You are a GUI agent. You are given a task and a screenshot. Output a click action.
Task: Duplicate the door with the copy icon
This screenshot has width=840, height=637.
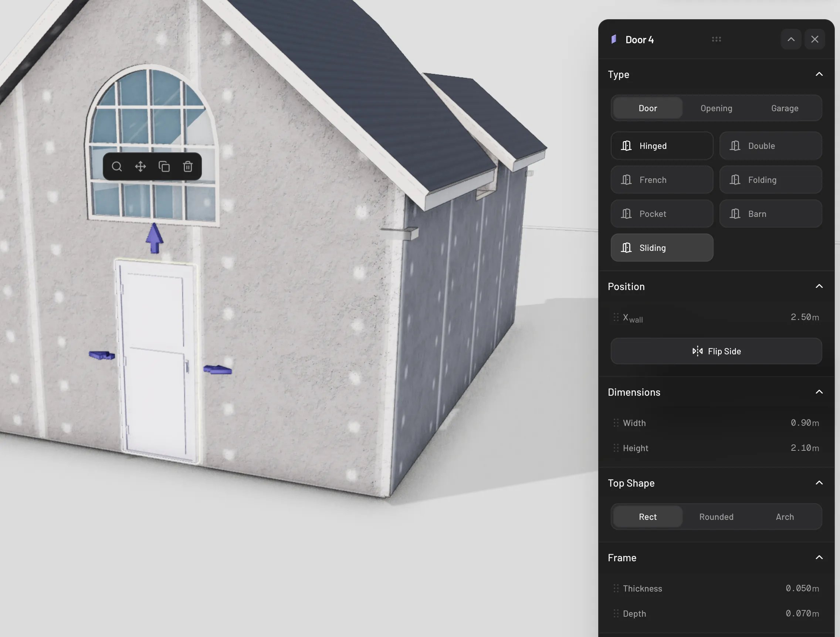click(164, 167)
